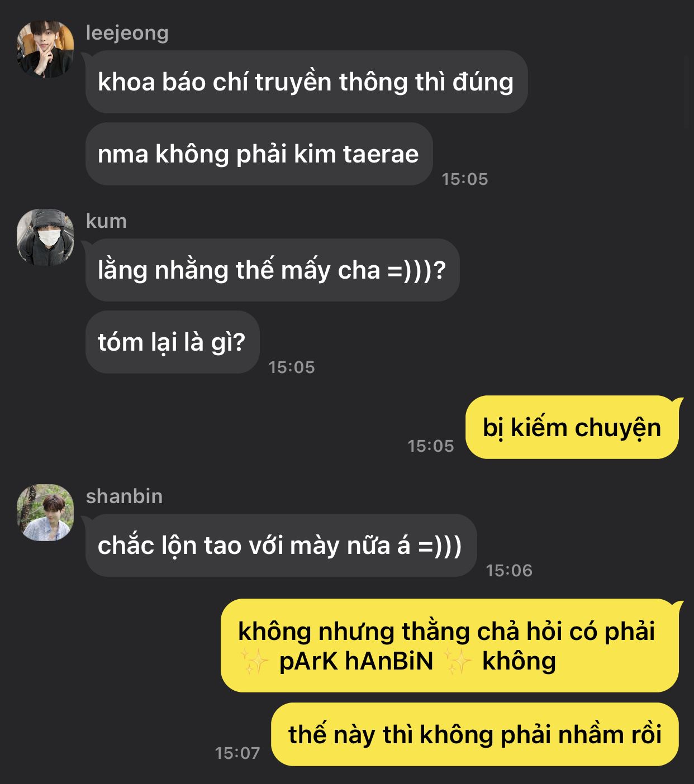Click the 15:06 timestamp beside shanbin's message
Screen dimensions: 694x784
pyautogui.click(x=509, y=571)
